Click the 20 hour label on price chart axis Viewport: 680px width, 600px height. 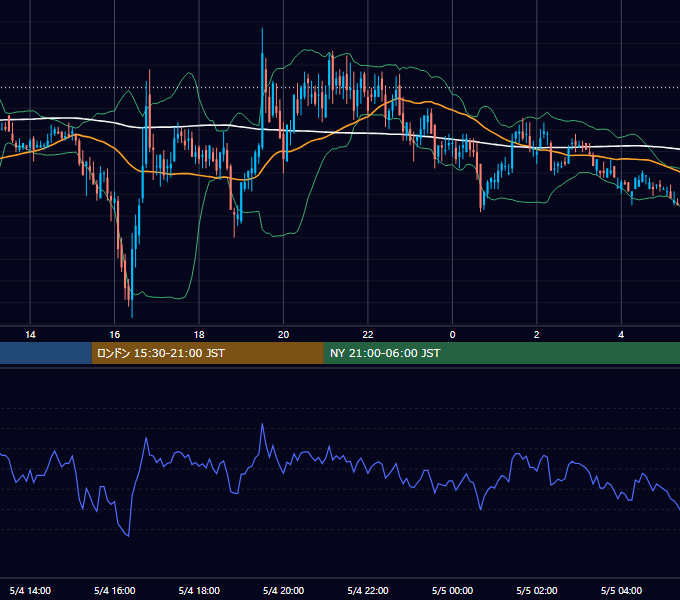tap(283, 335)
